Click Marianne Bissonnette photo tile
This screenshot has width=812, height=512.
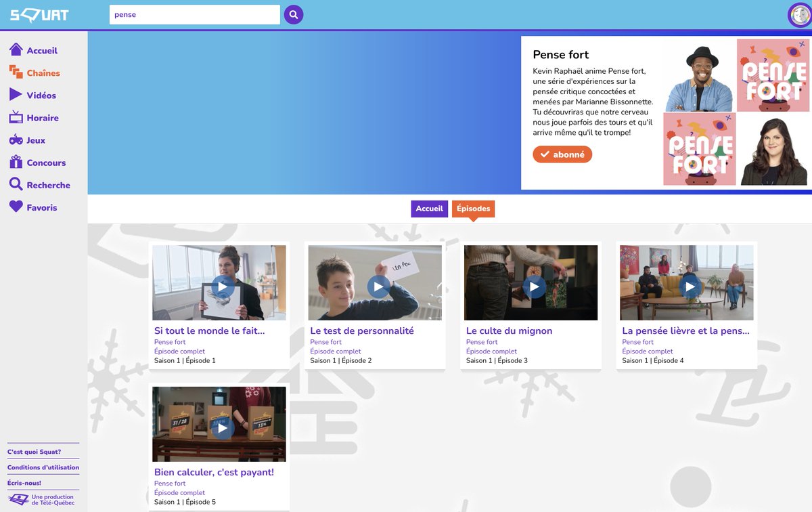pos(773,149)
